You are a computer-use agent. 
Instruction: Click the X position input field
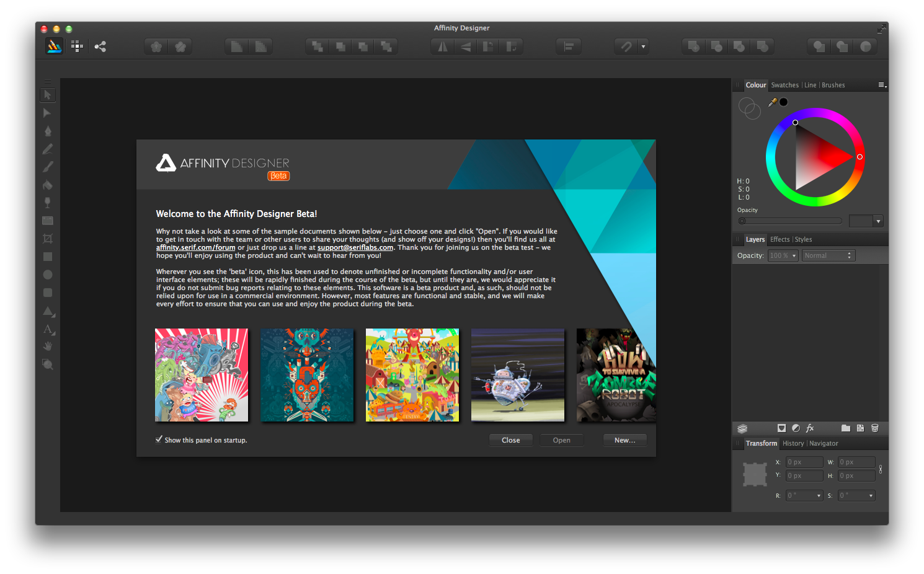point(804,462)
